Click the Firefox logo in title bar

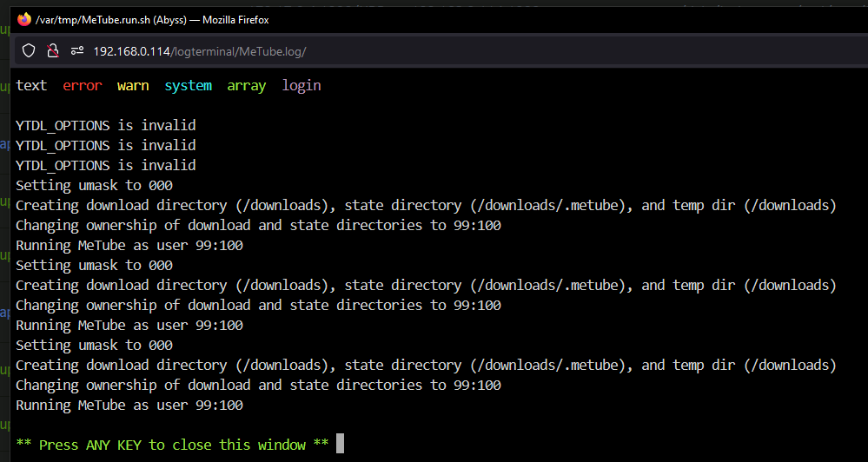[24, 20]
